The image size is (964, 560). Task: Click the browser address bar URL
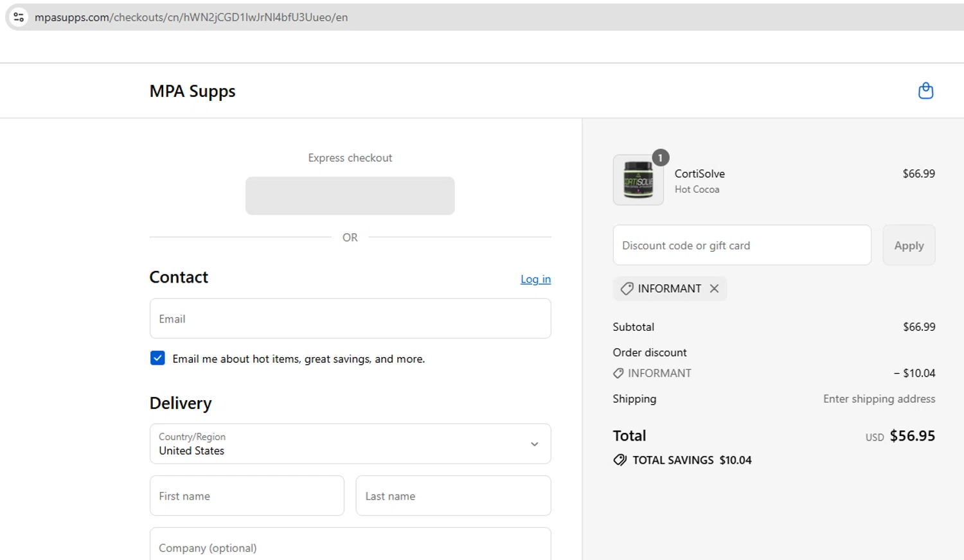(x=192, y=17)
